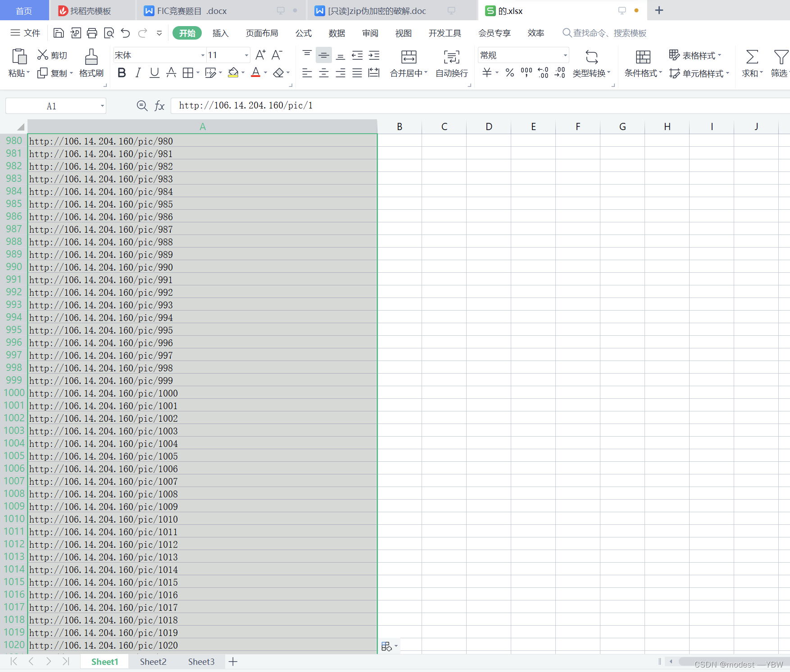This screenshot has width=790, height=672.
Task: Toggle auto wrap text
Action: tap(452, 63)
